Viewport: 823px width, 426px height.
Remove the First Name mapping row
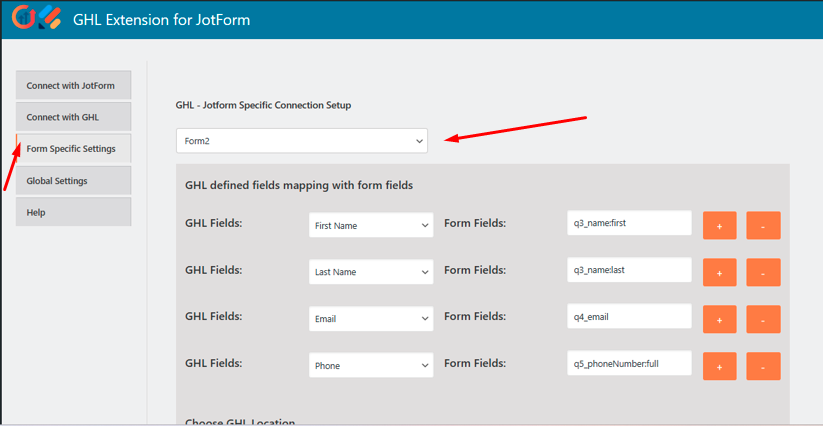pos(763,225)
